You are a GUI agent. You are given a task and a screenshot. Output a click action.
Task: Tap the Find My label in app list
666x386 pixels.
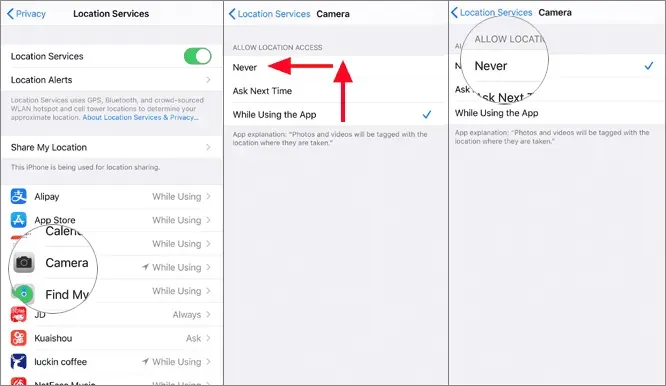click(x=67, y=294)
